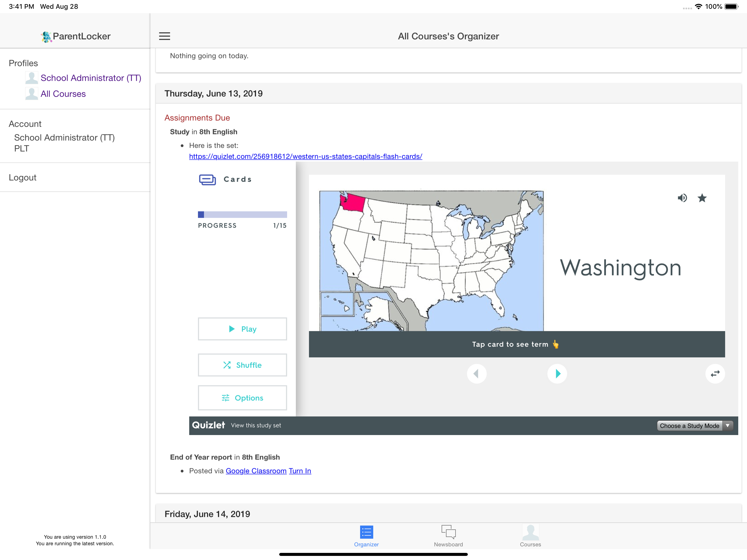747x560 pixels.
Task: Select the All Courses profile
Action: pos(63,94)
